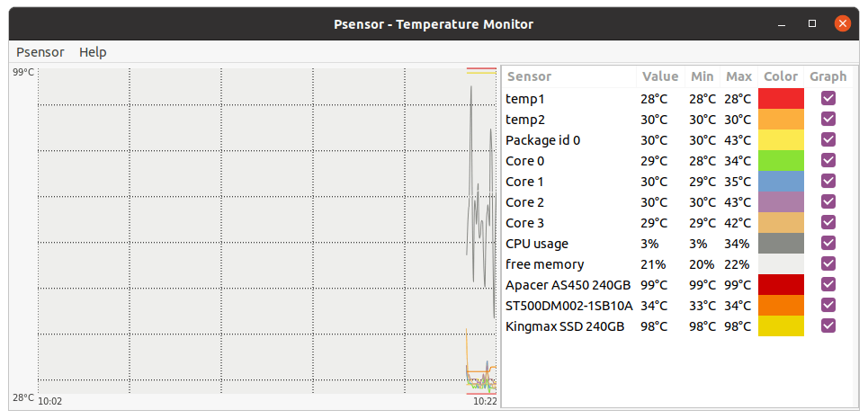Sort by the Value column header
Viewport: 868px width, 419px height.
point(660,76)
